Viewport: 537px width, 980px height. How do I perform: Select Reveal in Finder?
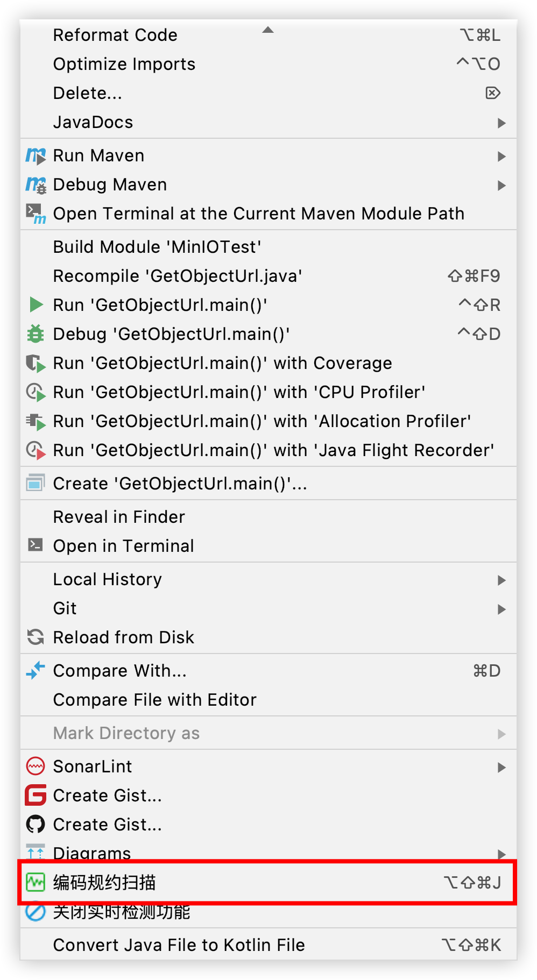[x=119, y=517]
